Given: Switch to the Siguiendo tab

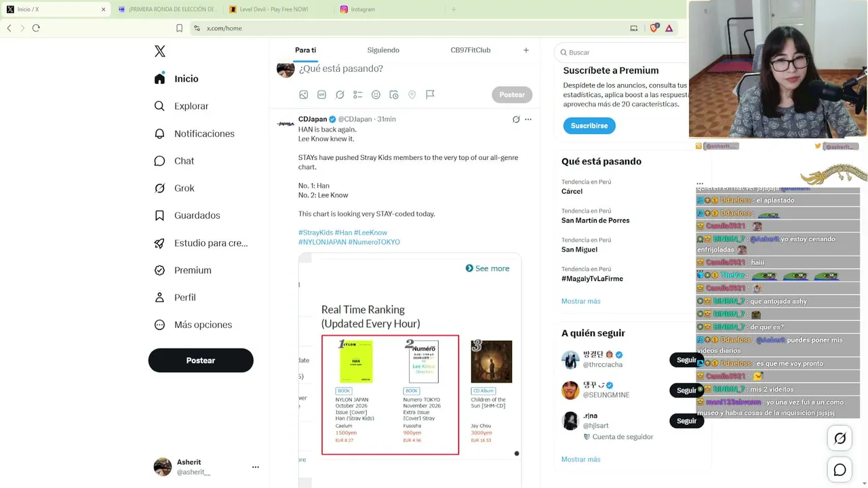Looking at the screenshot, I should pyautogui.click(x=383, y=50).
